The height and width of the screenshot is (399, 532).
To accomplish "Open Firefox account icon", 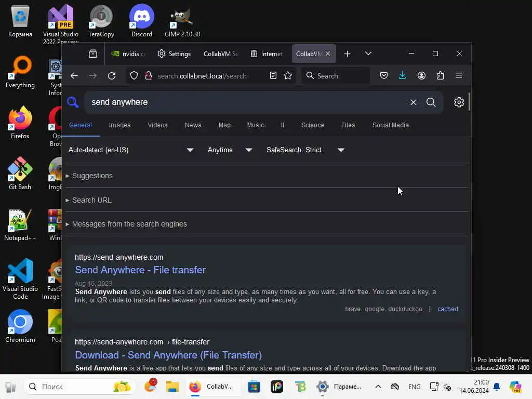I will tap(421, 76).
